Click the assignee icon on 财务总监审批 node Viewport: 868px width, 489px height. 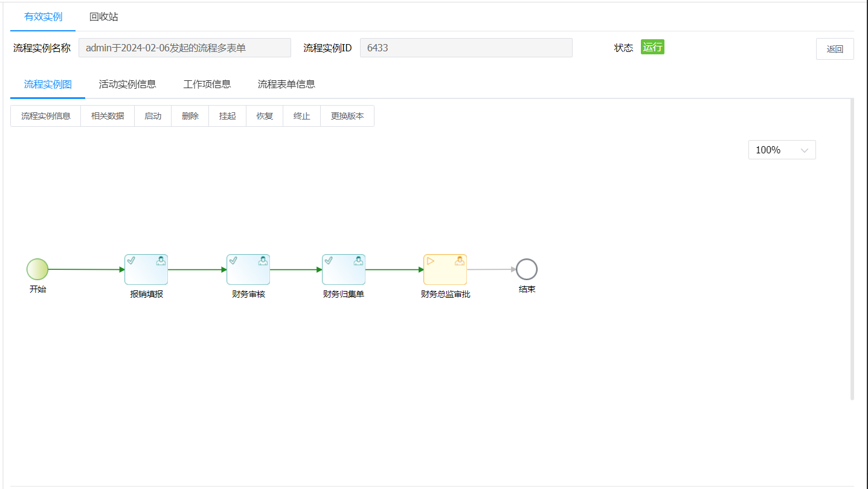coord(460,260)
